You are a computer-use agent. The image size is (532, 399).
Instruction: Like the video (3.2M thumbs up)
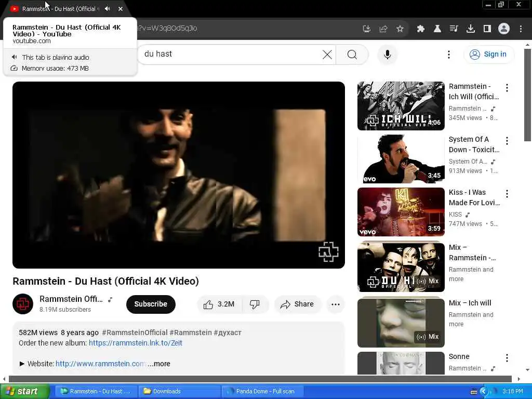[219, 304]
